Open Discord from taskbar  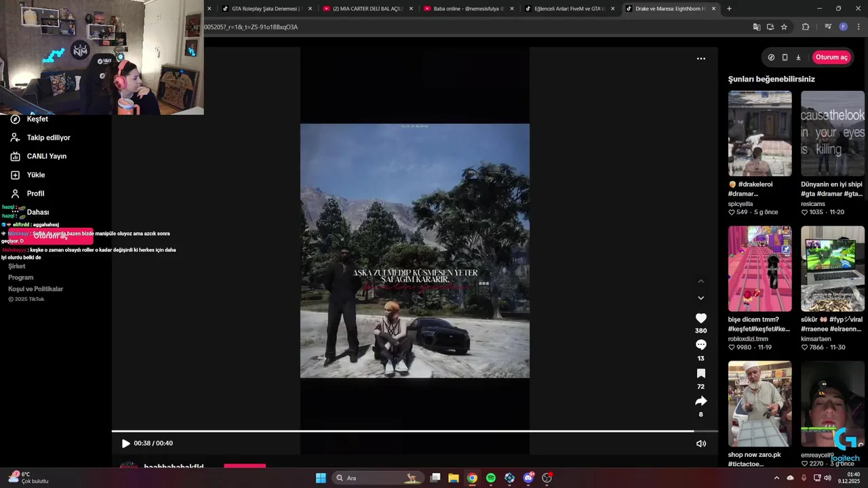pyautogui.click(x=528, y=478)
